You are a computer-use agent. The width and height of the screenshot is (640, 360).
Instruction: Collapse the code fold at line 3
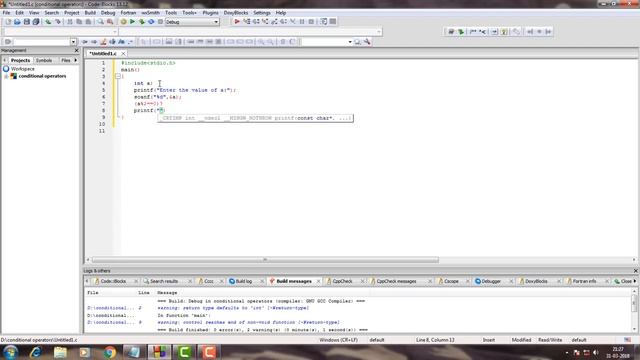(118, 76)
